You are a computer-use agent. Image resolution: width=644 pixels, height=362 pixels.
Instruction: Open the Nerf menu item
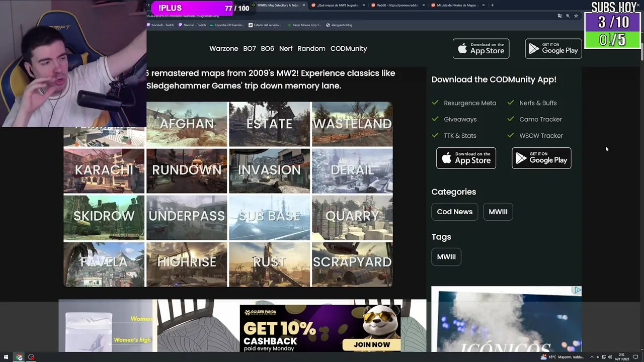coord(286,49)
